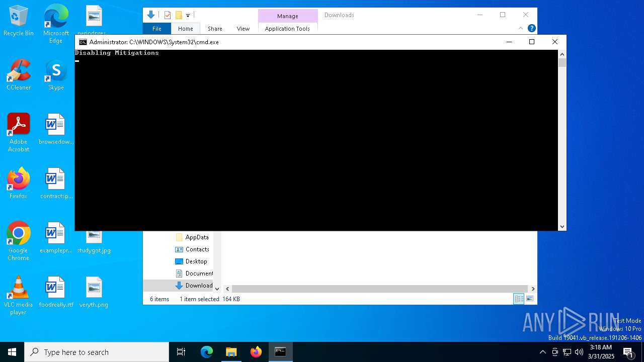
Task: Open the taskbar clock and date
Action: [601, 352]
